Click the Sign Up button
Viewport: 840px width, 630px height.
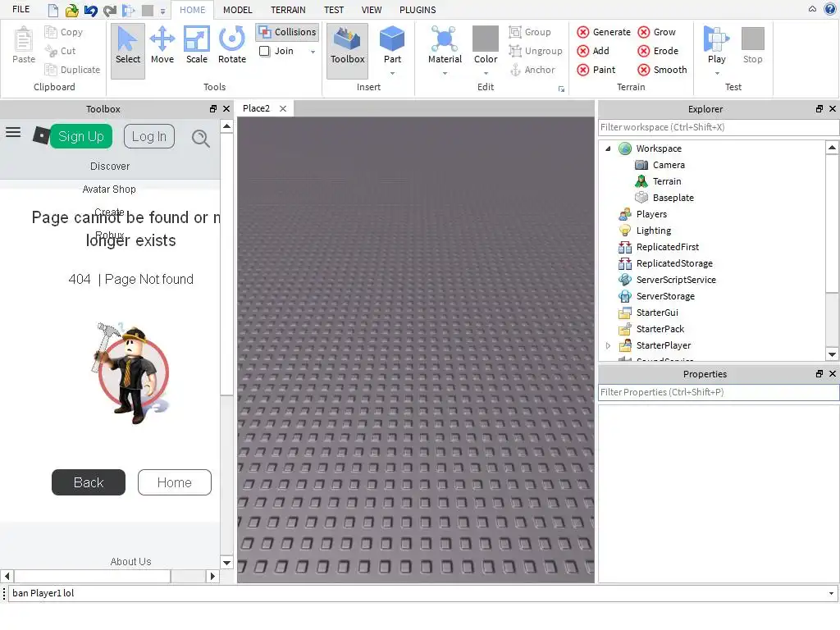click(81, 137)
